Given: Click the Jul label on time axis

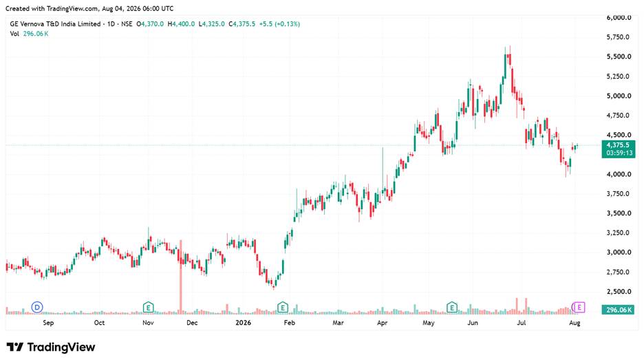Looking at the screenshot, I should coord(522,323).
